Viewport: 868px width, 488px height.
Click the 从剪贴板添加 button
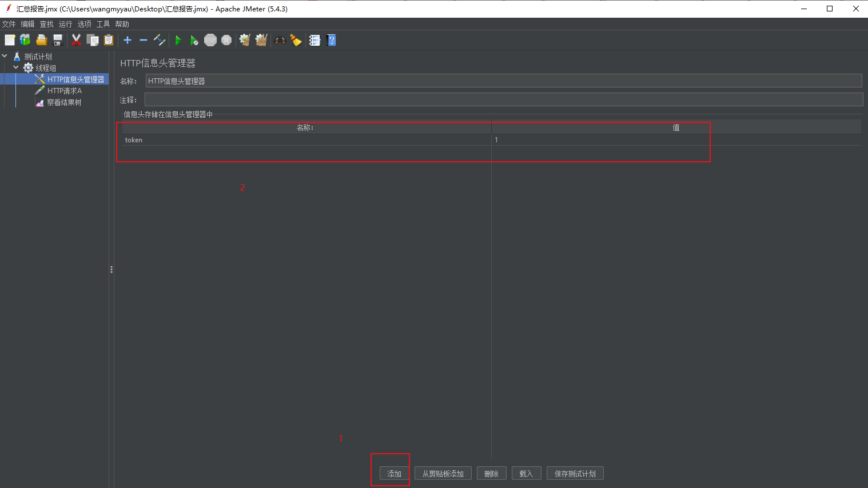[x=443, y=474]
